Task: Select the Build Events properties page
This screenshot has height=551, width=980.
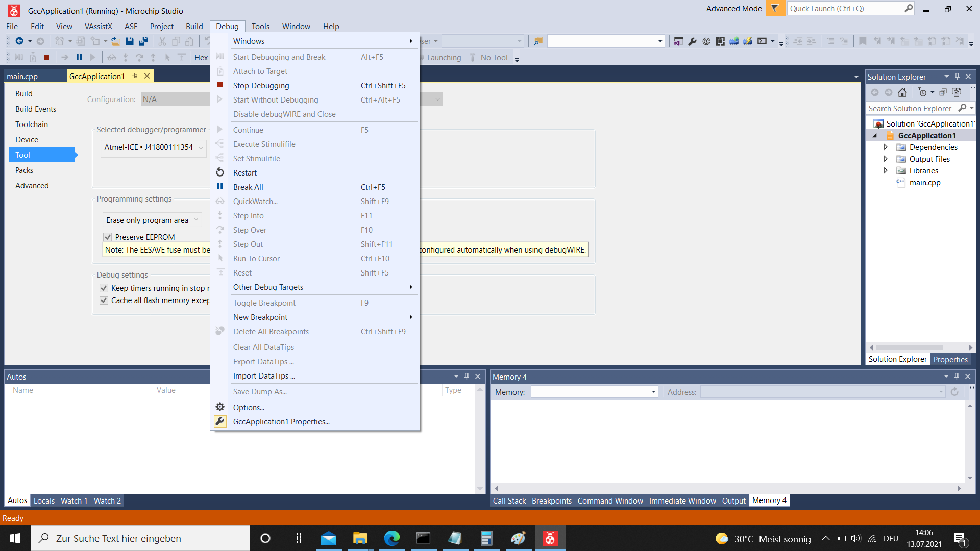Action: click(36, 109)
